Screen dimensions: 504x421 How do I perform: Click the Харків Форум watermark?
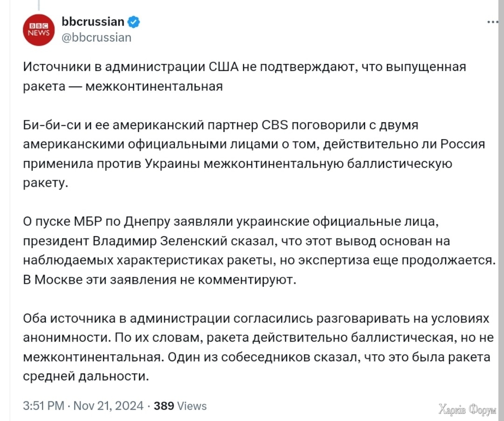pos(467,410)
